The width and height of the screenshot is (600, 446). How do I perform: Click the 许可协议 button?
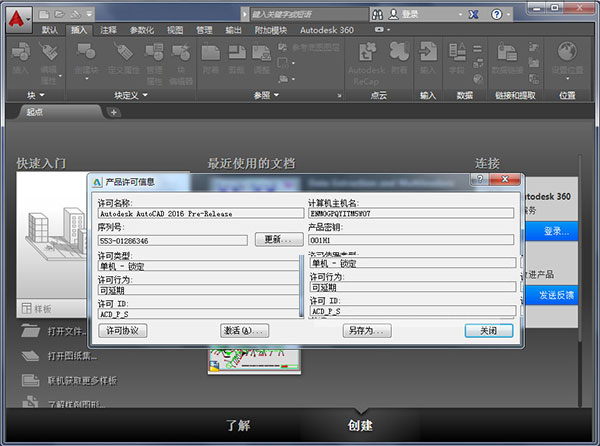click(122, 330)
